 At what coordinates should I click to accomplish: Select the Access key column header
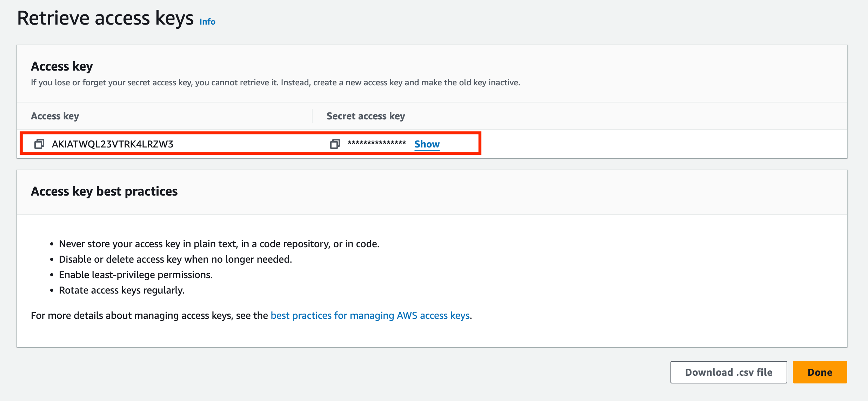55,116
